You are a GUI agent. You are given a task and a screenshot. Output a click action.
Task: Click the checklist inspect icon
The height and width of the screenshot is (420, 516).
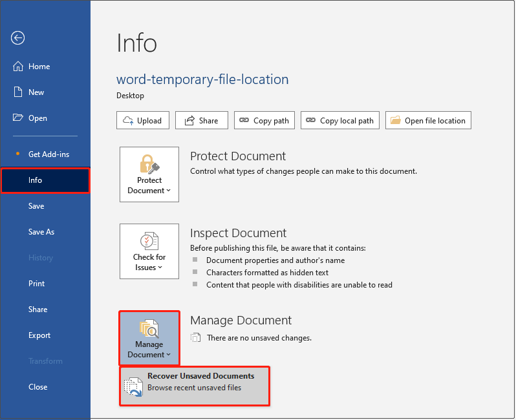[149, 241]
